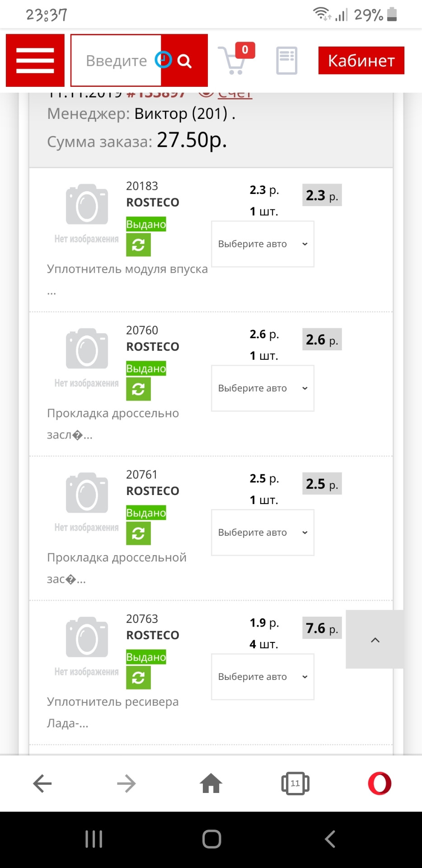Click green refresh icon for item 20760

(138, 389)
